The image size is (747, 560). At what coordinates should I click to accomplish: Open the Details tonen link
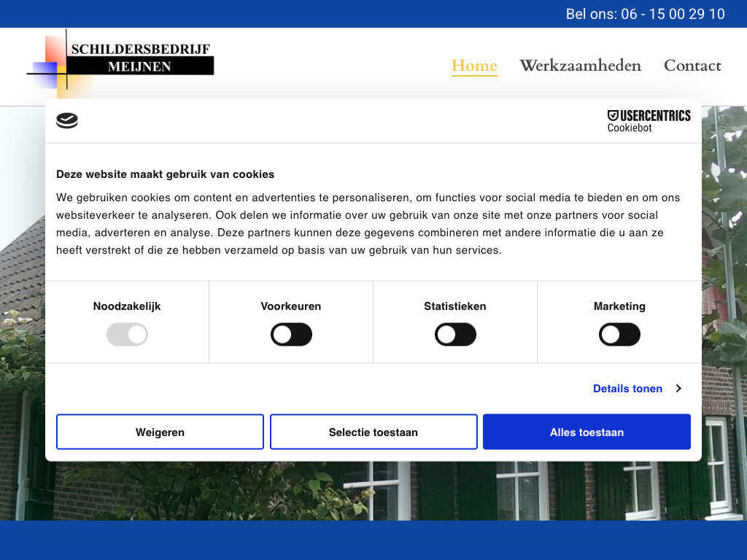[627, 389]
